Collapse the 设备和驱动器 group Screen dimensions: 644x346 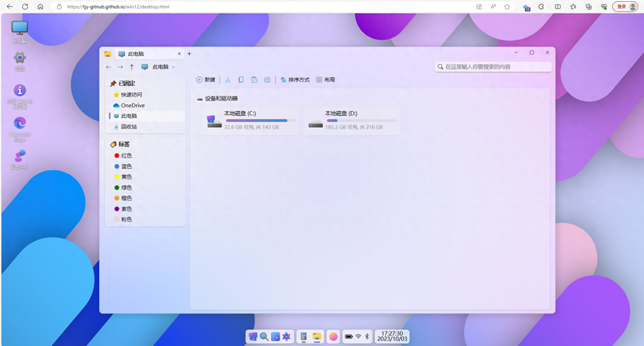217,99
